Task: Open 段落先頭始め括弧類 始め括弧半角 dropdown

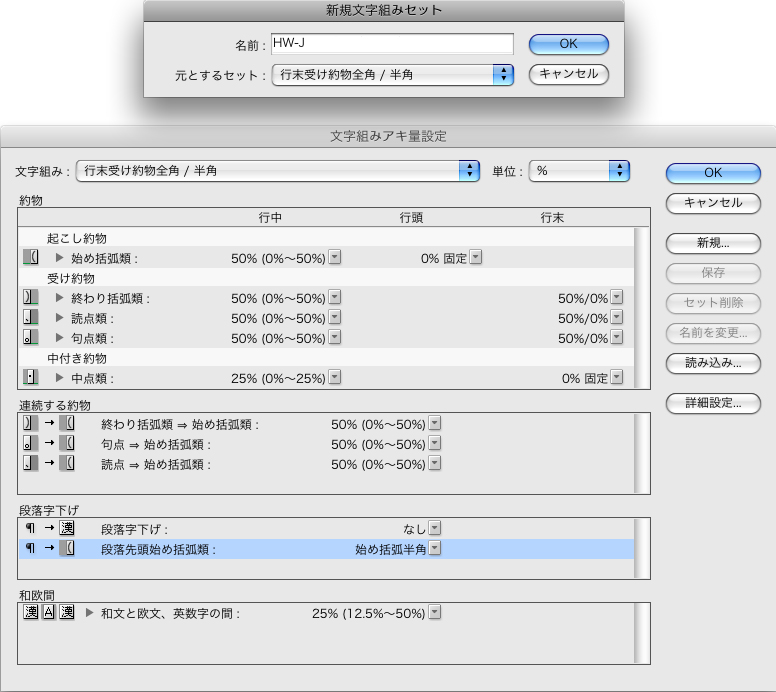Action: (x=435, y=548)
